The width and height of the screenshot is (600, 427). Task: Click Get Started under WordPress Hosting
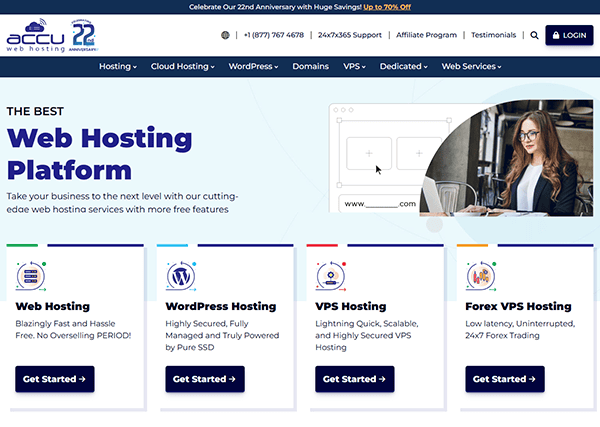[x=205, y=379]
